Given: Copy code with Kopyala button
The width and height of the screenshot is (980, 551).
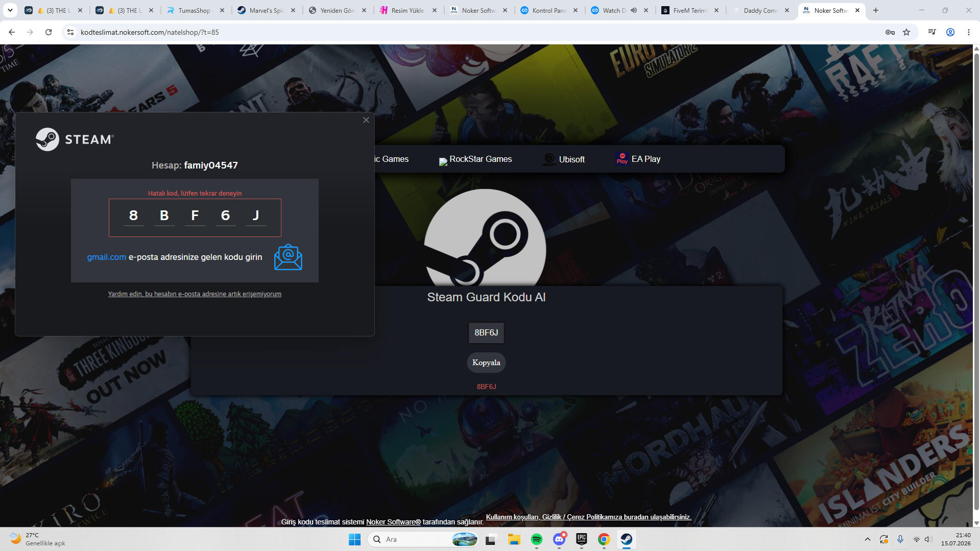Looking at the screenshot, I should pos(486,363).
